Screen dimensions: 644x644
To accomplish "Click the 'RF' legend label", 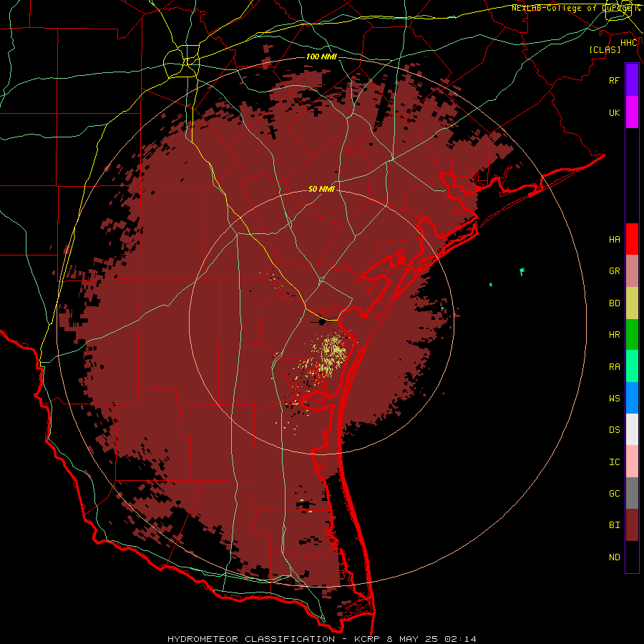I will coord(614,80).
